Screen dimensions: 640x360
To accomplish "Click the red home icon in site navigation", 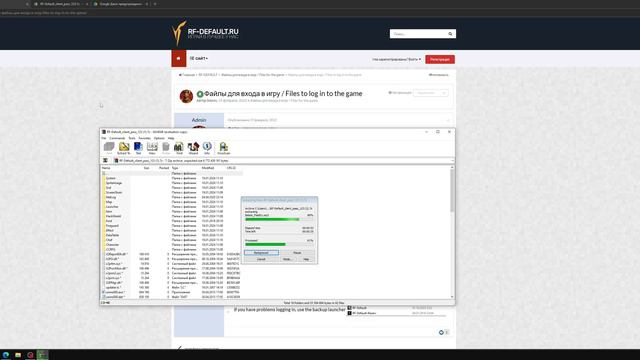I will (x=178, y=58).
